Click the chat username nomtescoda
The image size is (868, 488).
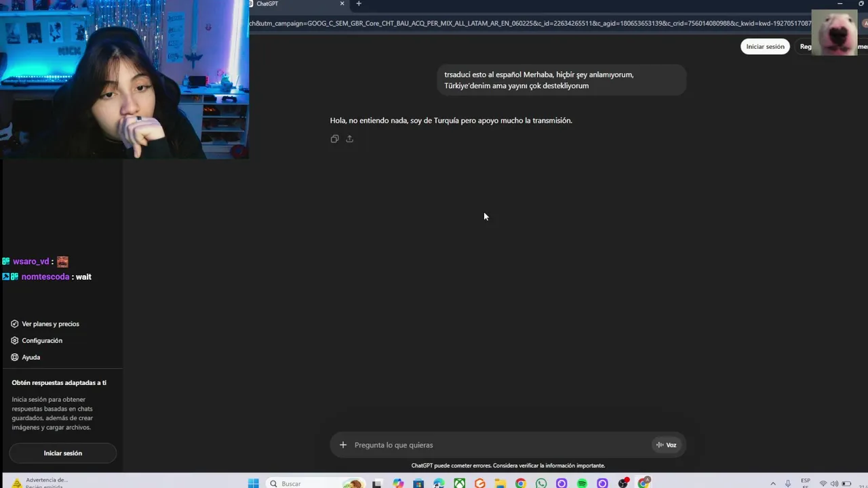(45, 277)
